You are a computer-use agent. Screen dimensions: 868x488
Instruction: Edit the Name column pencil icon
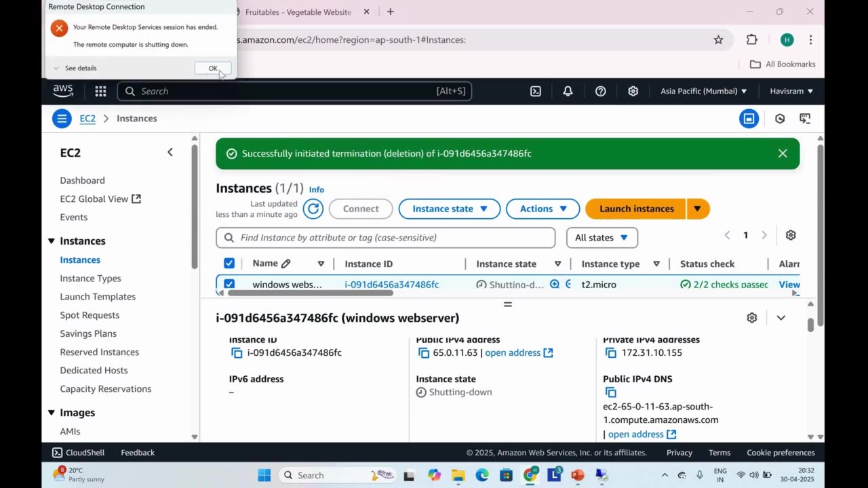pos(285,264)
